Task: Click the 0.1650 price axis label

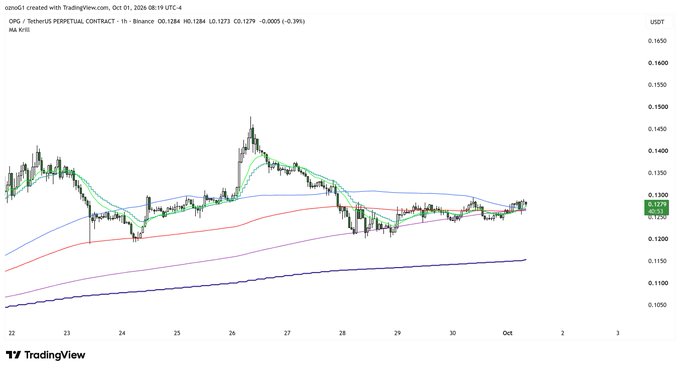Action: [x=657, y=41]
